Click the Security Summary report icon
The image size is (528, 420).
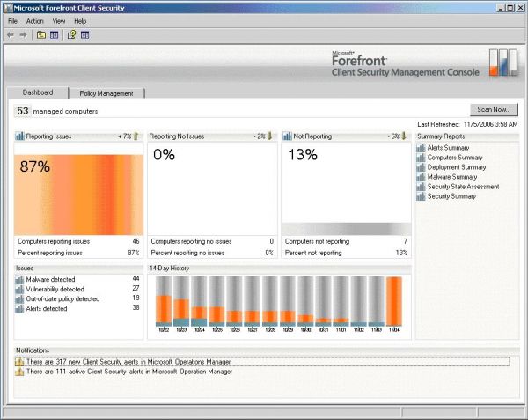click(421, 196)
